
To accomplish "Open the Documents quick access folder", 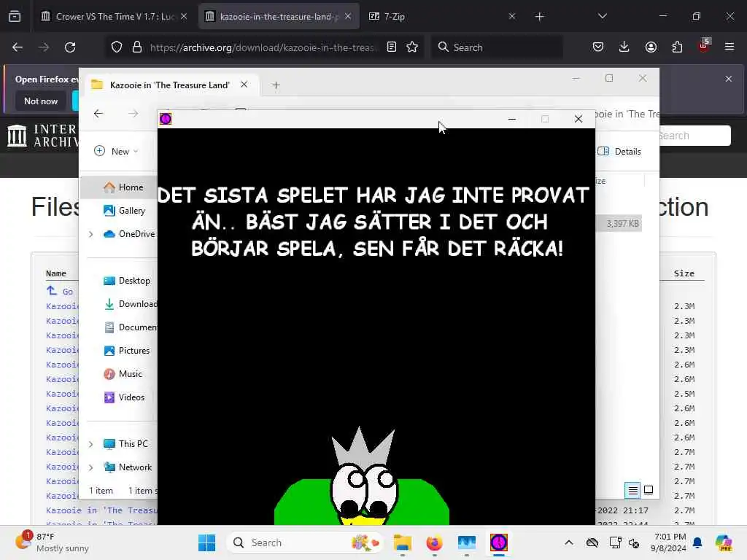I will click(x=130, y=327).
